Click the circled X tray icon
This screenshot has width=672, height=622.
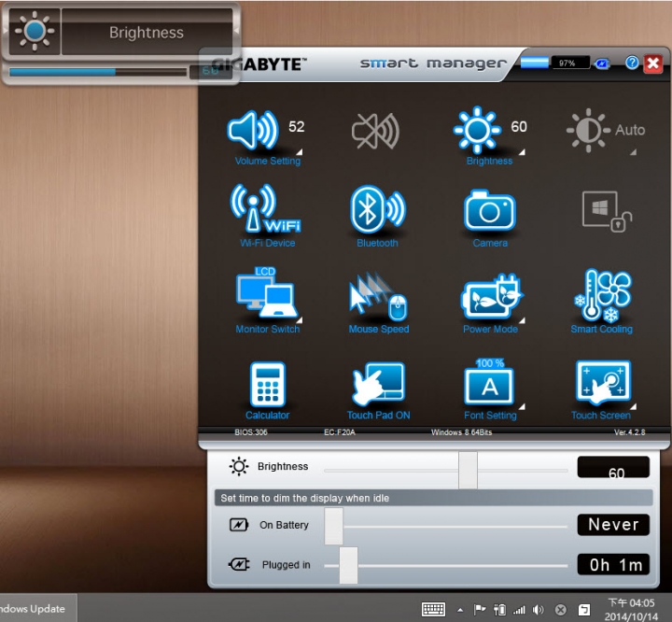[x=561, y=610]
